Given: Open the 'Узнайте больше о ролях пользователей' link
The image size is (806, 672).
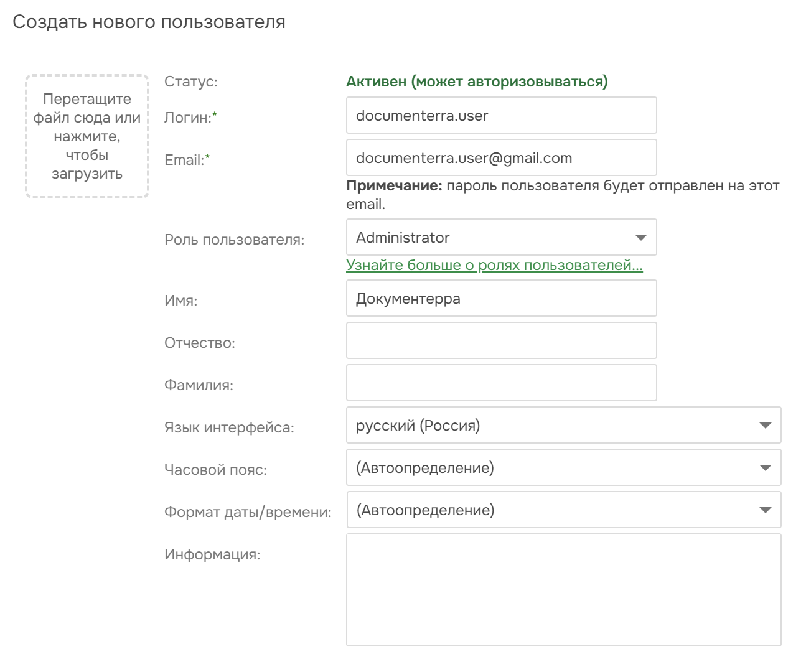Looking at the screenshot, I should (494, 265).
